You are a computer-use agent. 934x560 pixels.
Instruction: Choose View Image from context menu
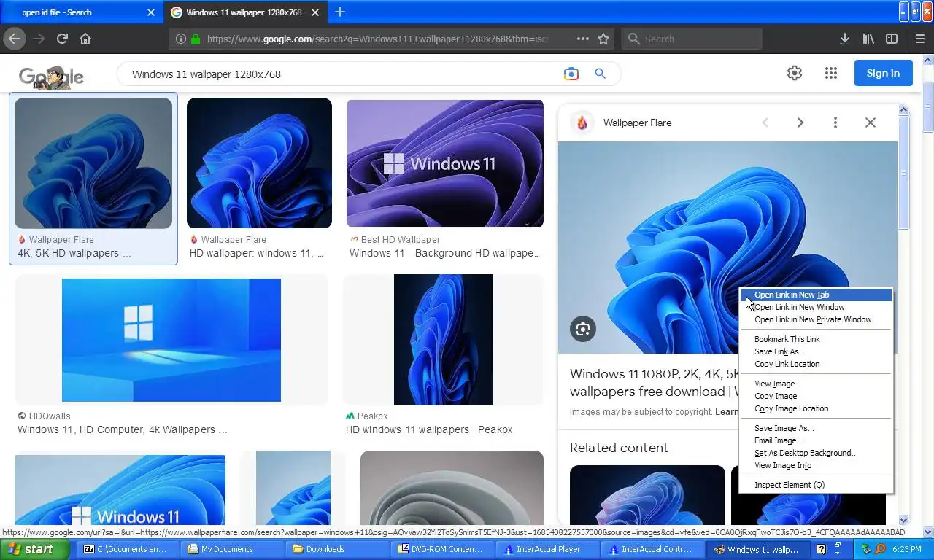tap(816, 384)
